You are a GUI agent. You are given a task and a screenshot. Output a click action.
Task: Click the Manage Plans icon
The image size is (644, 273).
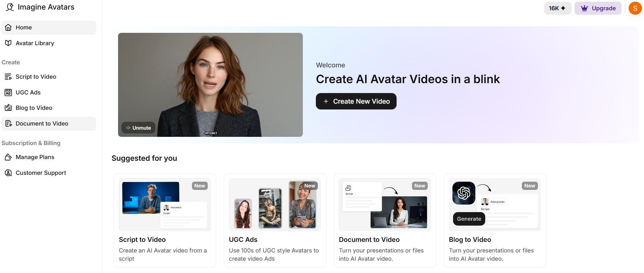(x=9, y=157)
